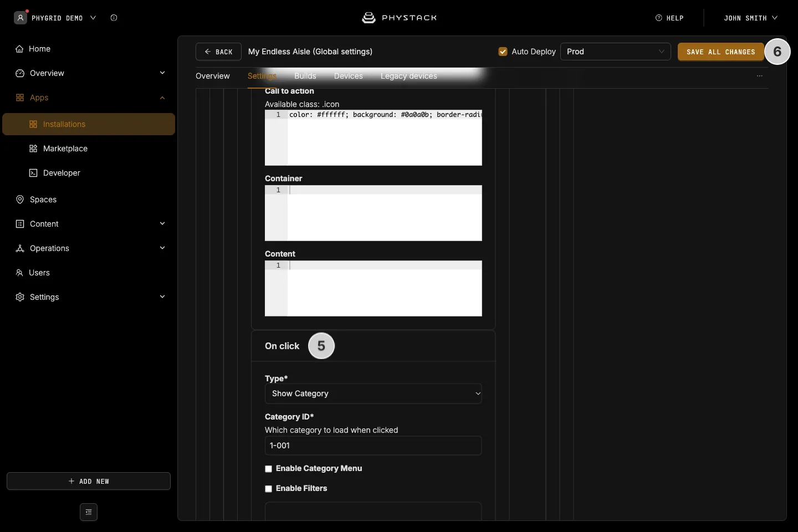Image resolution: width=798 pixels, height=532 pixels.
Task: Click the Apps grid icon
Action: click(20, 98)
